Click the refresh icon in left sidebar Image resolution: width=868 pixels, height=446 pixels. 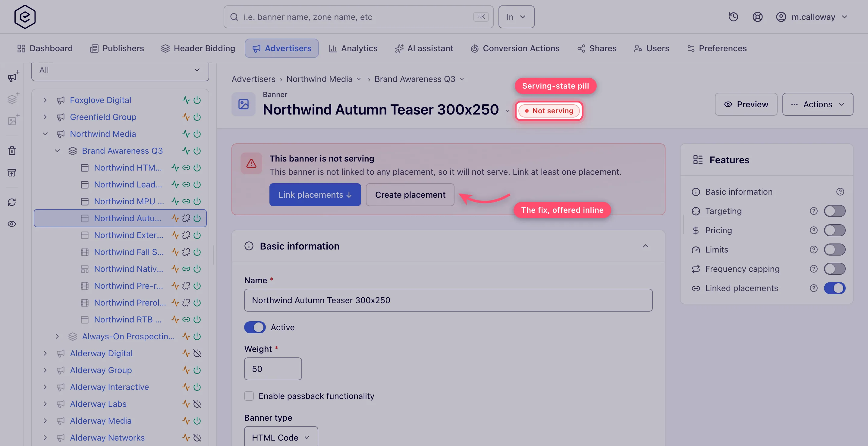(12, 202)
